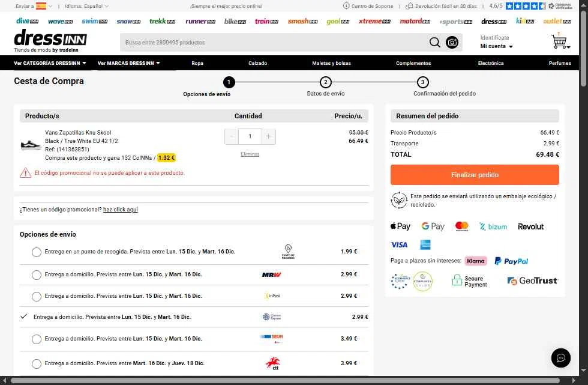Click haz click aquí promo code link
This screenshot has height=385, width=588.
[121, 210]
